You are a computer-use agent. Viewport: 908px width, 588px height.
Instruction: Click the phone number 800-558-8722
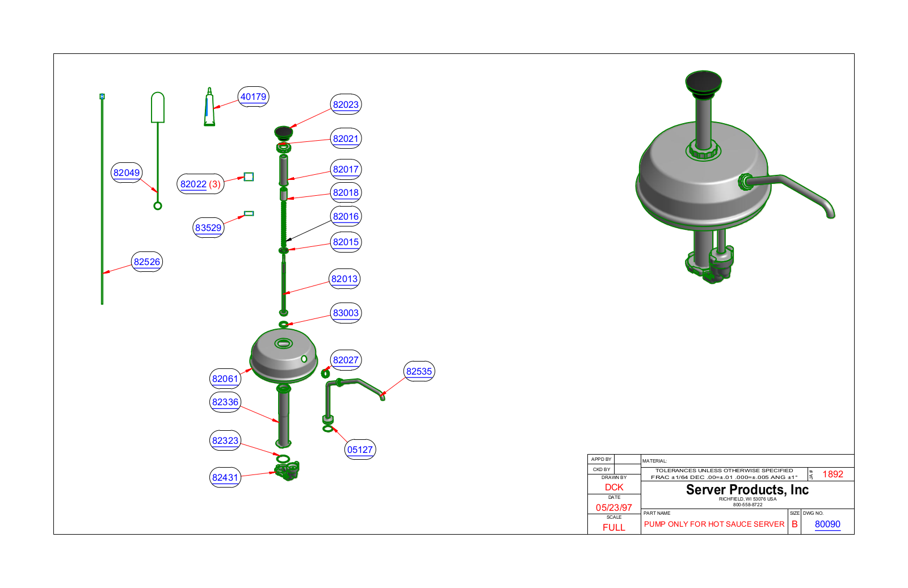(x=747, y=505)
